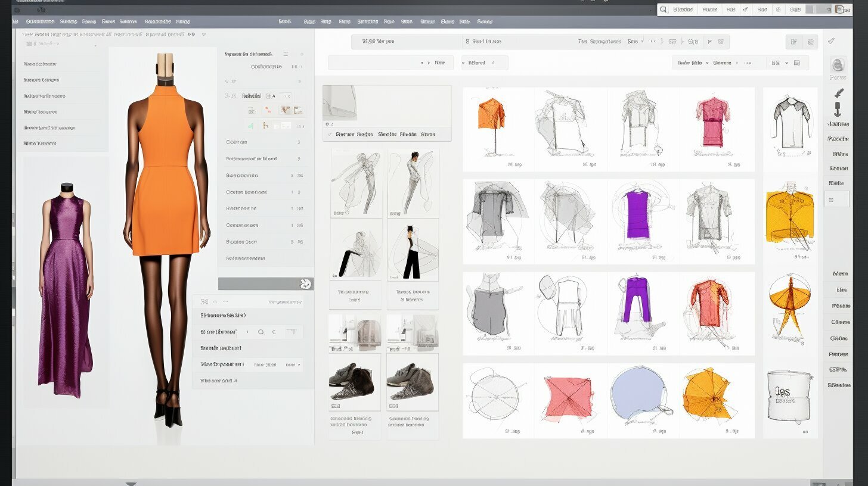Open the rightmost menu item in the menu bar

[484, 21]
